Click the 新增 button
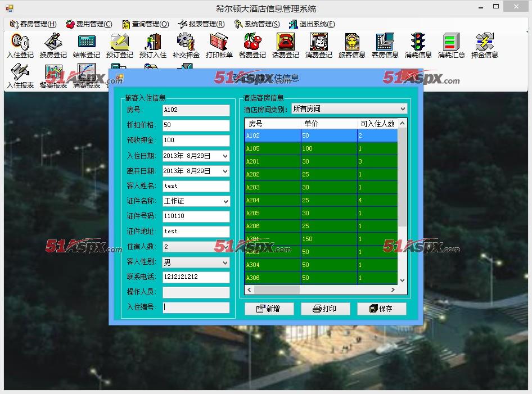Screen dimensions: 532x394 pos(269,309)
